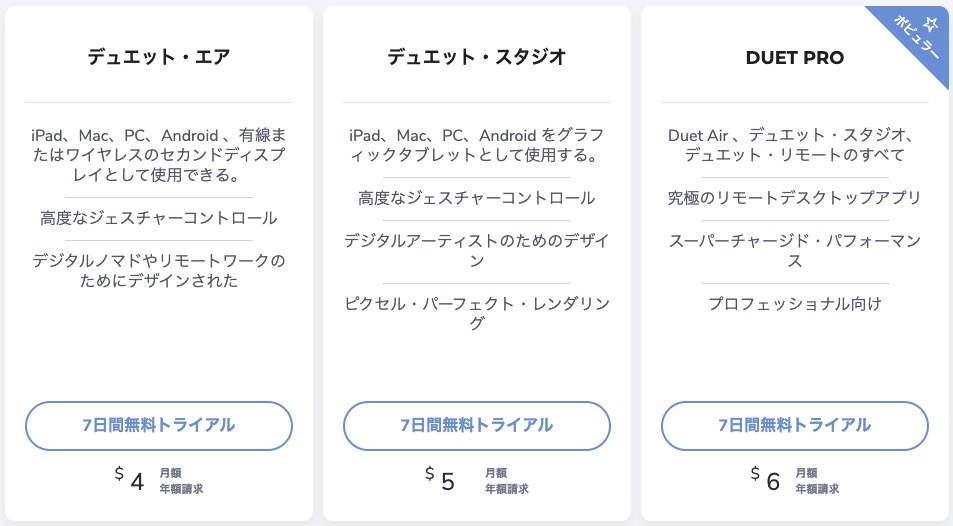953x526 pixels.
Task: Start the 7日間無料トライアル for デュエット・エア
Action: click(x=159, y=426)
